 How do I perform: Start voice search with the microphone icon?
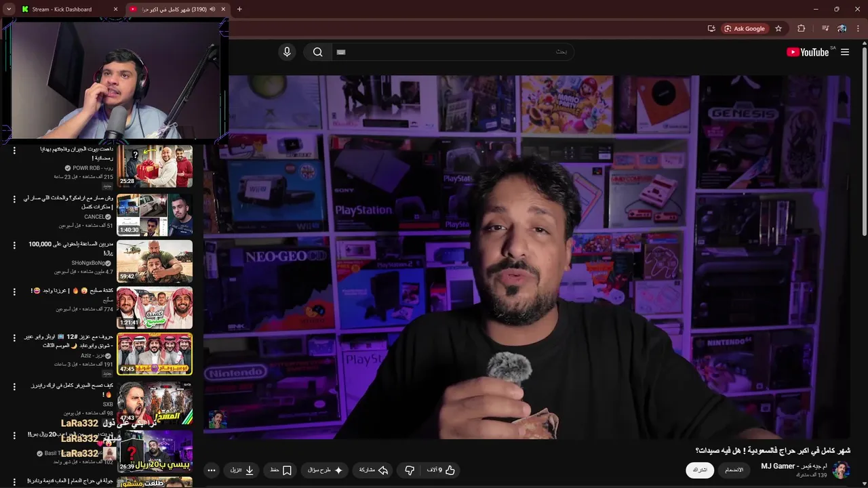point(287,52)
